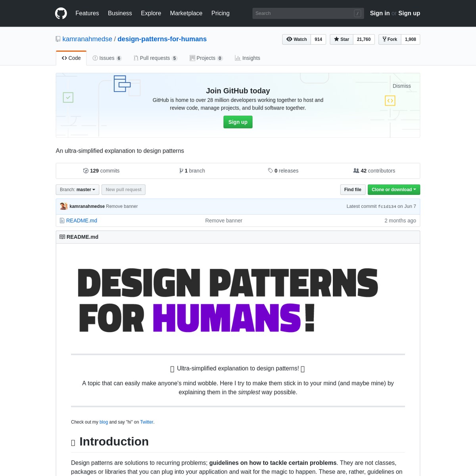Click the Introduction heading

tap(114, 441)
